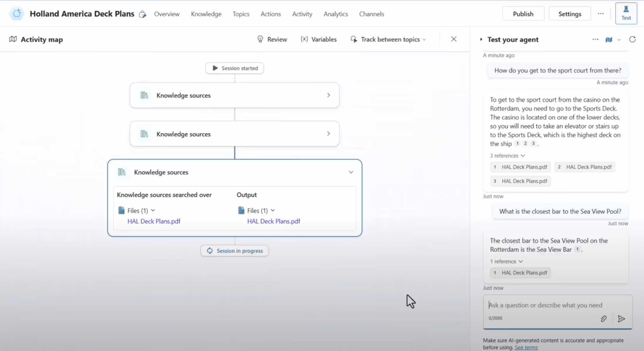The image size is (644, 351).
Task: Click the Session started play icon
Action: pyautogui.click(x=215, y=68)
